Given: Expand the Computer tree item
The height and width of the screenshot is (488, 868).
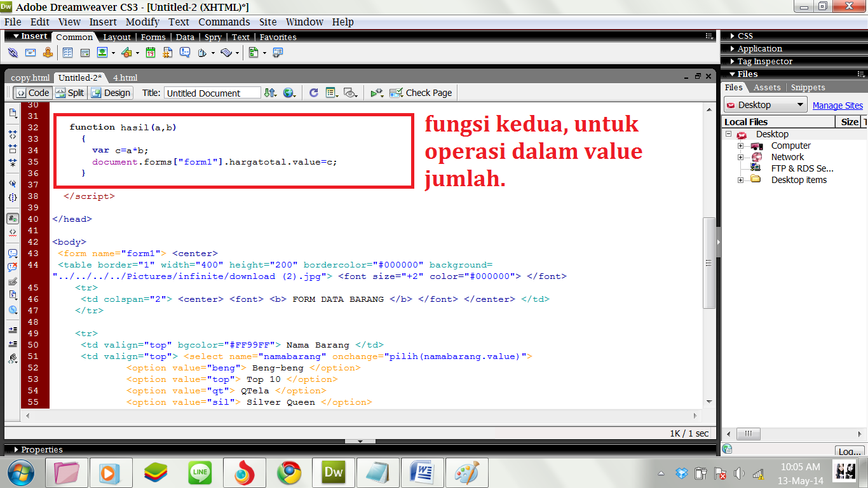Looking at the screenshot, I should tap(739, 145).
